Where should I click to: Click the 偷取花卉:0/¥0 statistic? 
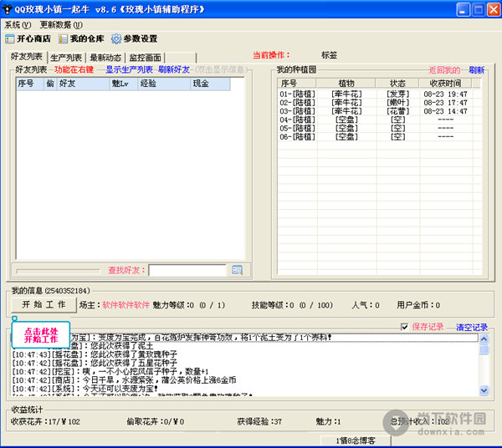click(x=156, y=421)
